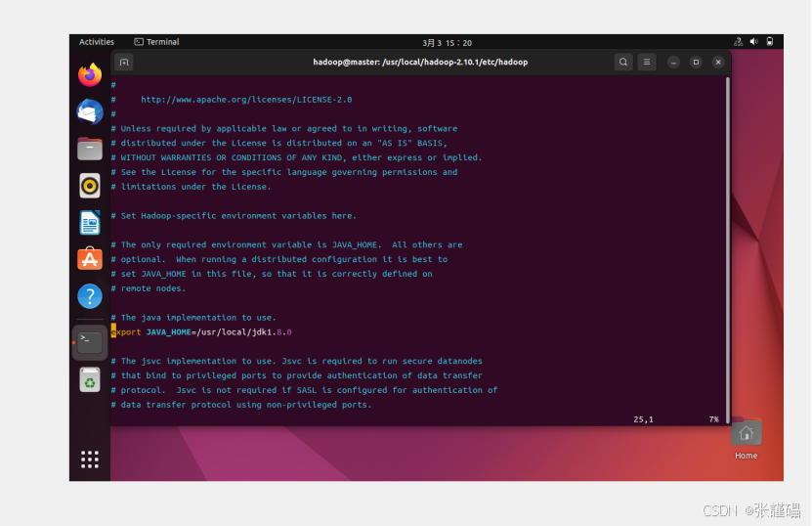Click the export JAVA_HOME line
The image size is (812, 526).
(x=201, y=332)
